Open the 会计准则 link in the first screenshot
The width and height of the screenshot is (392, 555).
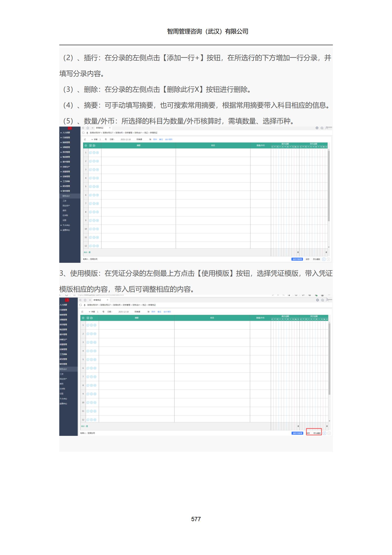(x=169, y=139)
